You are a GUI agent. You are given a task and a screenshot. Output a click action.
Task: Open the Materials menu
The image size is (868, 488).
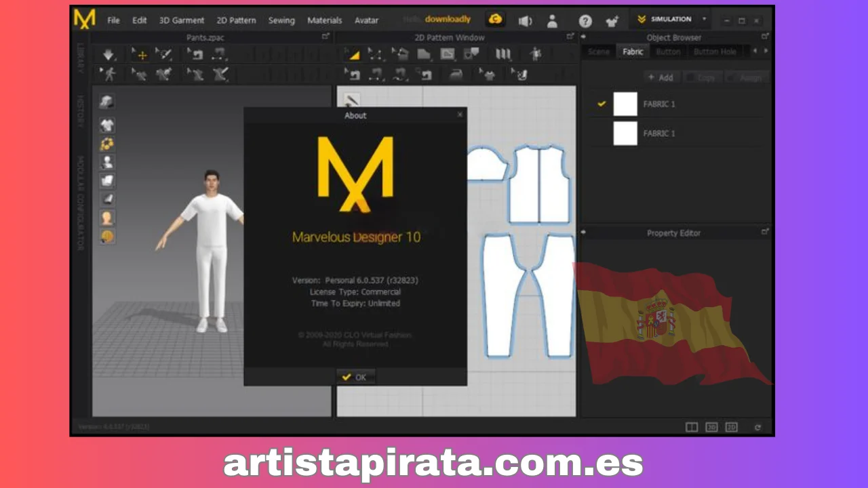(325, 20)
